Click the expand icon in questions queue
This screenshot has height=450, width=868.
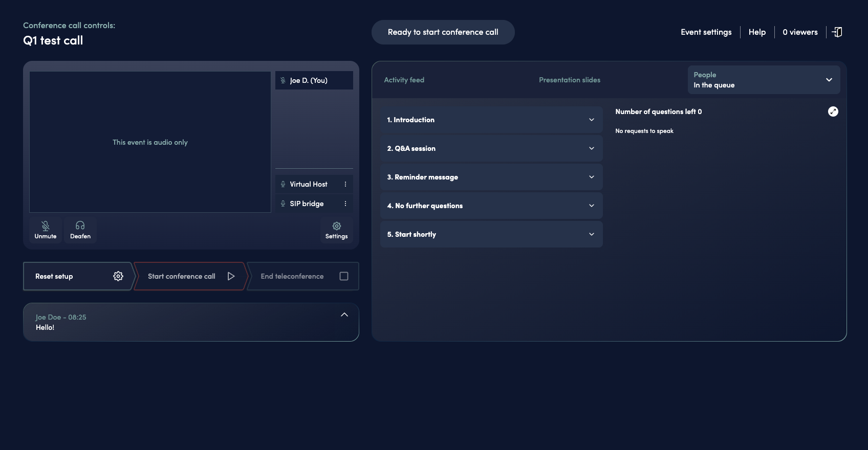pos(833,111)
